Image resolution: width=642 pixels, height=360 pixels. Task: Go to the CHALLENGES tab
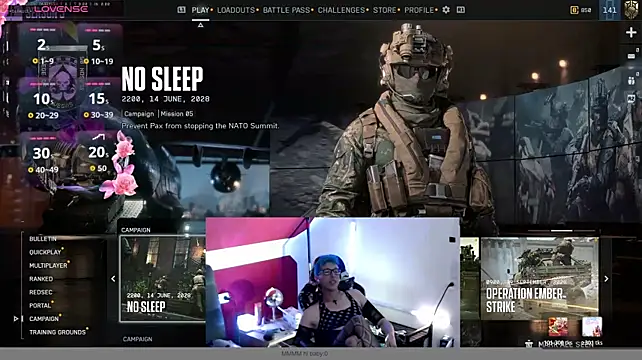pos(341,10)
